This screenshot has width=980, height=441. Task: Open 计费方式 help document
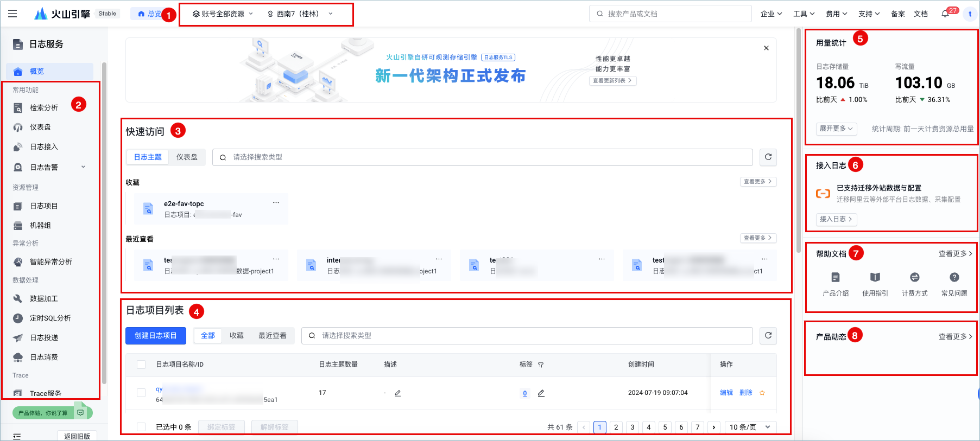[x=915, y=284]
